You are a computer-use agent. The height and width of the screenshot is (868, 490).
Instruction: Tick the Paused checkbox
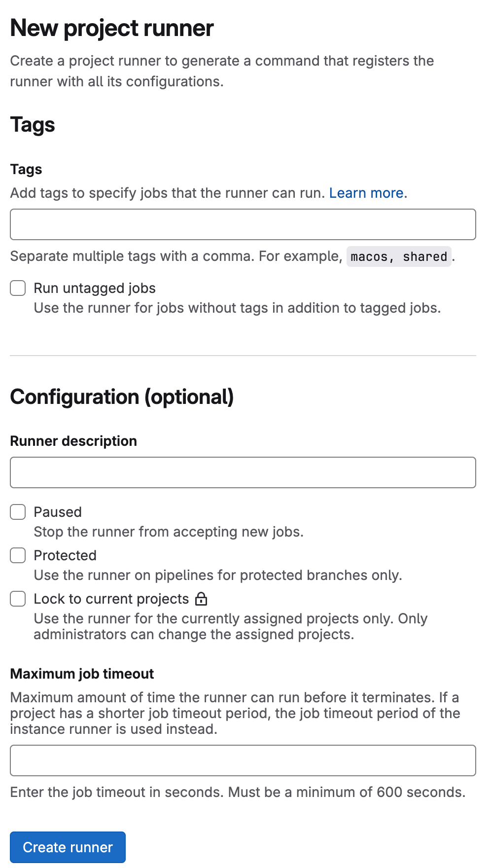[18, 512]
